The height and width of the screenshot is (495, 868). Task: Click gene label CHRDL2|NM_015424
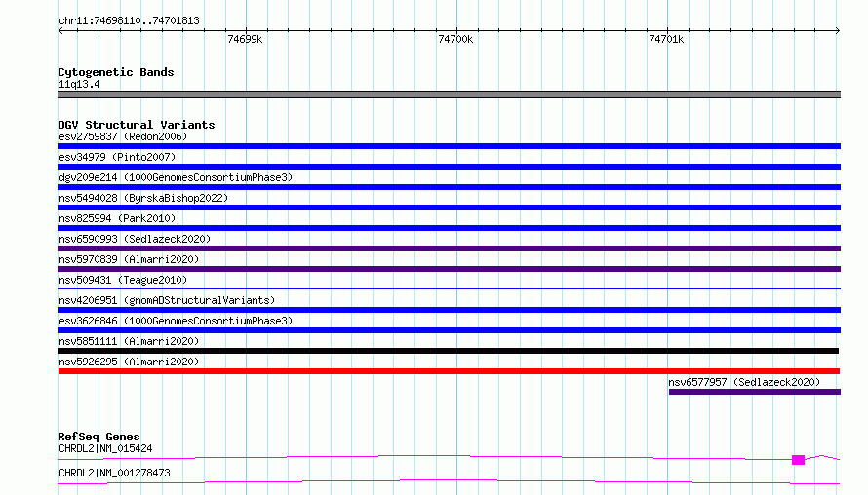point(105,448)
